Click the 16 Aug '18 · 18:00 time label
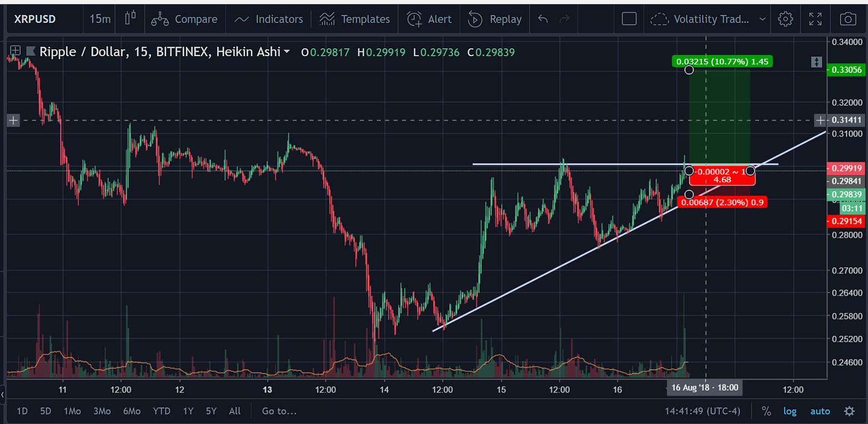The height and width of the screenshot is (424, 868). [704, 387]
